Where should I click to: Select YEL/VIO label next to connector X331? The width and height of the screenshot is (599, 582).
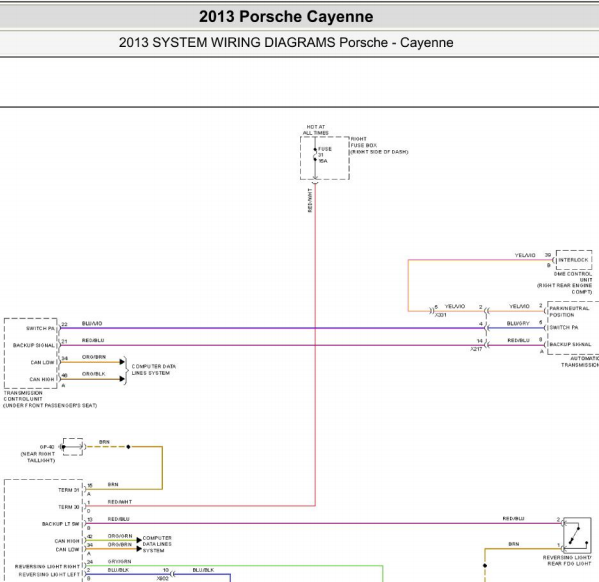coord(455,306)
